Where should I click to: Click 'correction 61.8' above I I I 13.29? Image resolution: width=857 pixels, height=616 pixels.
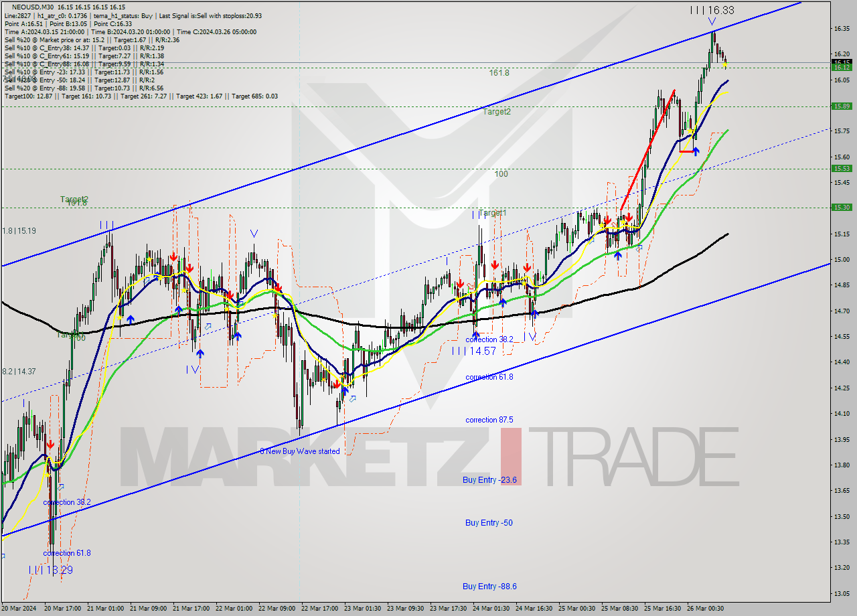tap(67, 553)
